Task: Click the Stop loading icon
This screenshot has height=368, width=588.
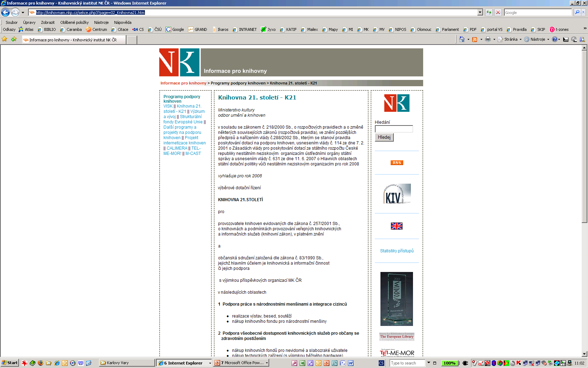Action: coord(498,12)
